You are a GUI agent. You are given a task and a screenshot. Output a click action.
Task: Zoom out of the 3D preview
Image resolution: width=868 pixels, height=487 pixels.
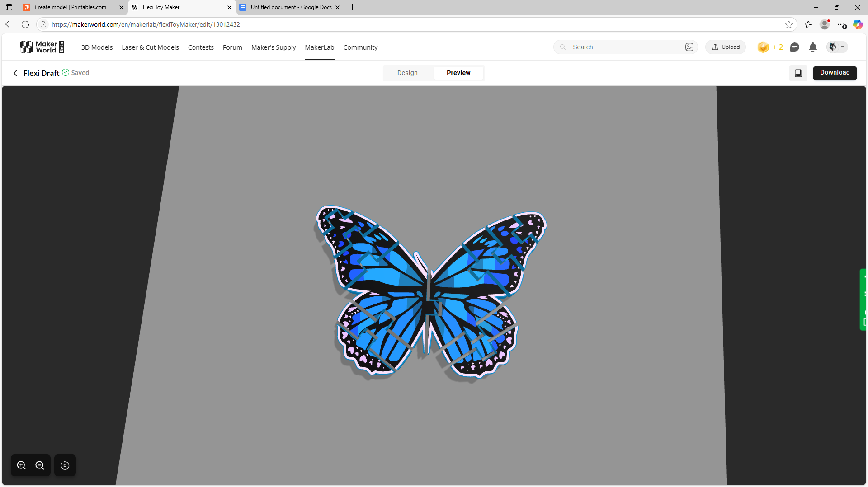pos(40,465)
